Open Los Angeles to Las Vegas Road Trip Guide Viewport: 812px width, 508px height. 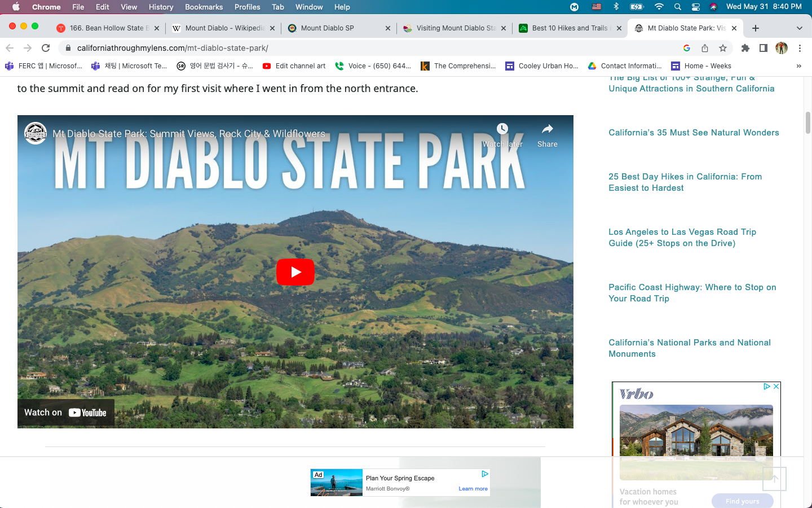pos(682,238)
